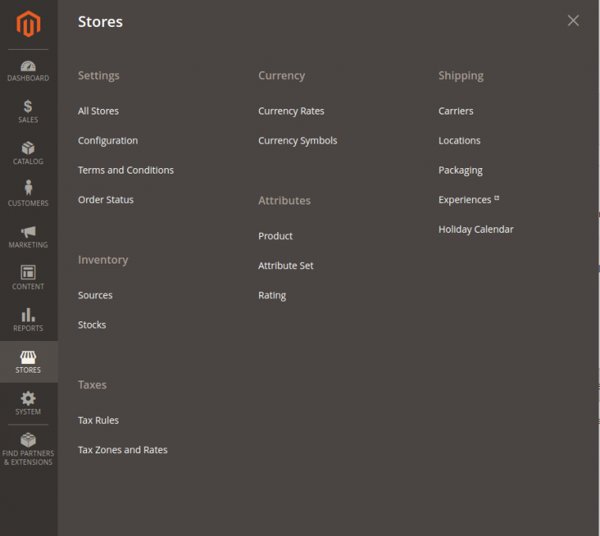Open inventory Sources
Viewport: 600px width, 536px height.
click(95, 295)
